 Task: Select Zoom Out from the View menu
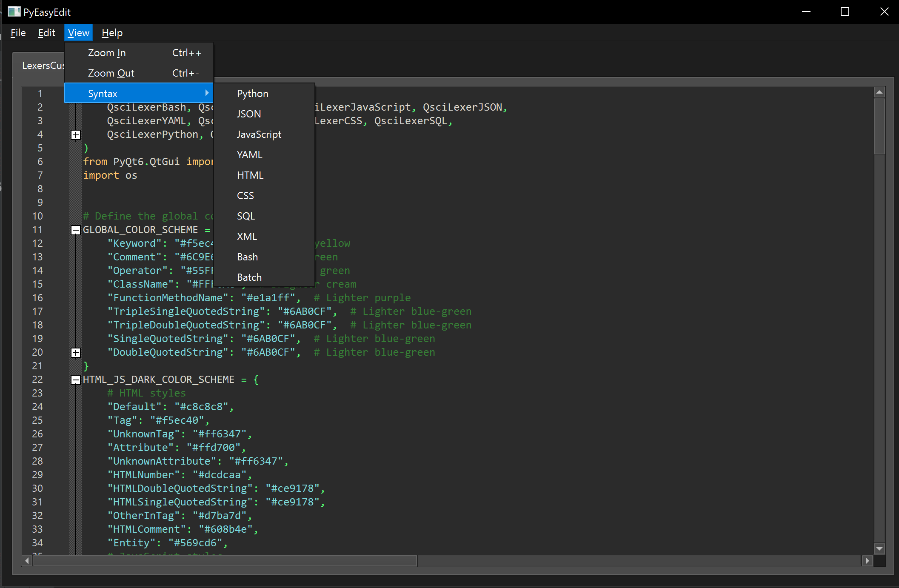pos(111,73)
